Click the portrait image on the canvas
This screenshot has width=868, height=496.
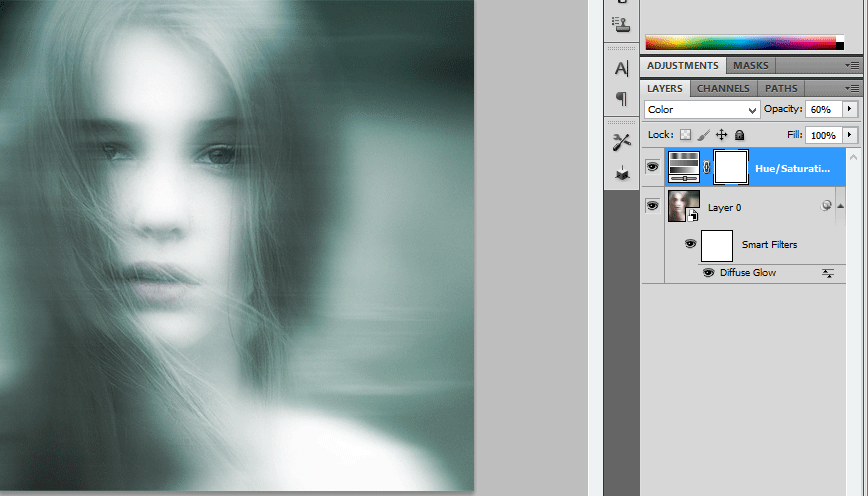[x=237, y=245]
